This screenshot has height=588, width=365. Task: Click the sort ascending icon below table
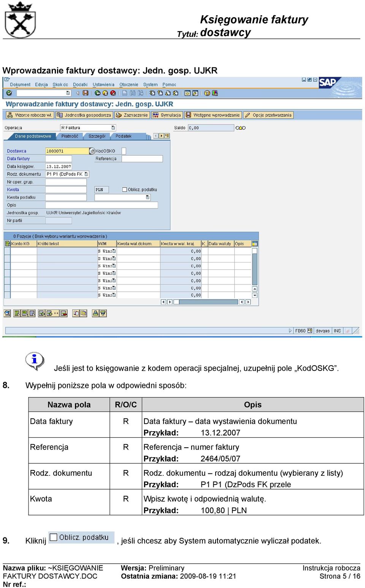[x=95, y=313]
